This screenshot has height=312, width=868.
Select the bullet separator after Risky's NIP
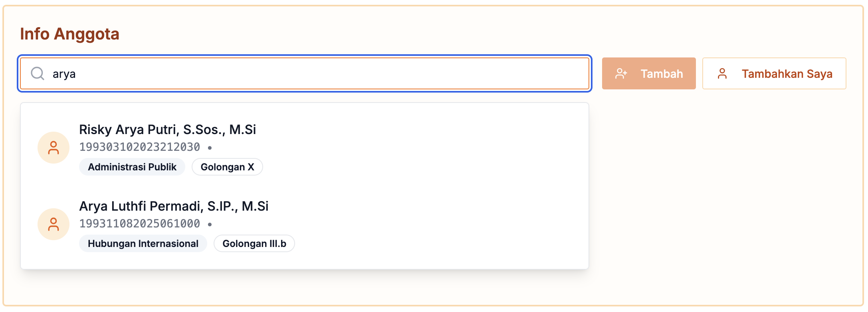pos(210,147)
